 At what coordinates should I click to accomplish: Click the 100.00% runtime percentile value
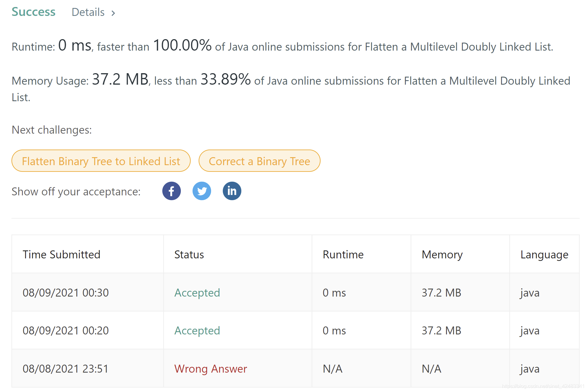coord(182,45)
